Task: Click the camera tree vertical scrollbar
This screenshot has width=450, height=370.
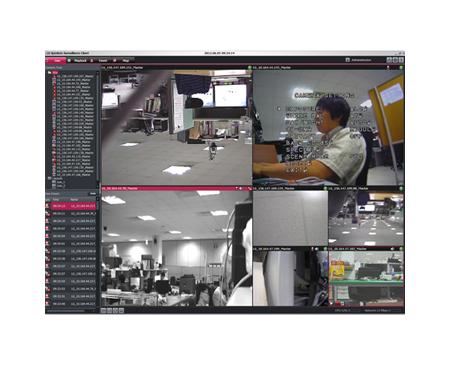Action: [98, 128]
